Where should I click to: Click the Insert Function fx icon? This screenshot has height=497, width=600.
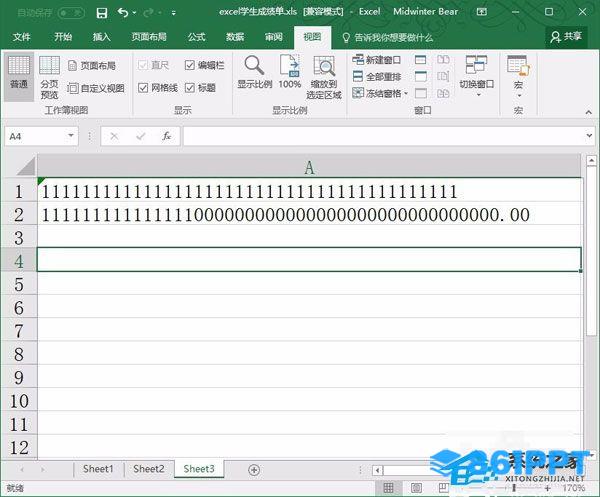(166, 136)
